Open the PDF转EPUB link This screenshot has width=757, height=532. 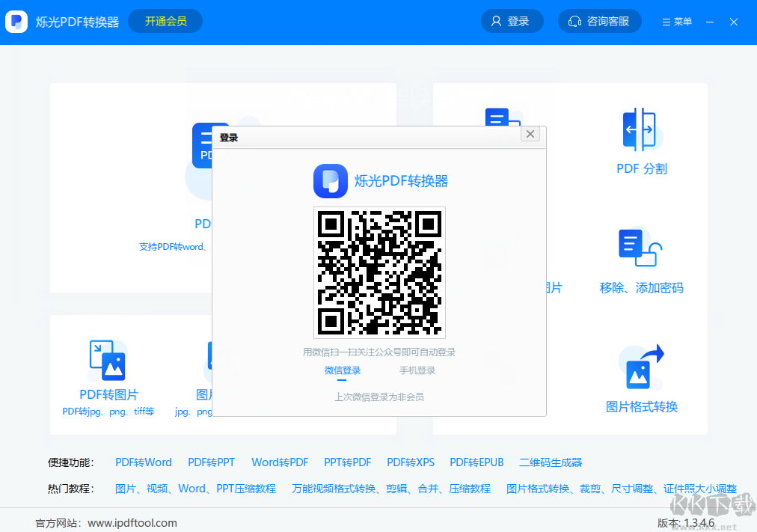[476, 462]
